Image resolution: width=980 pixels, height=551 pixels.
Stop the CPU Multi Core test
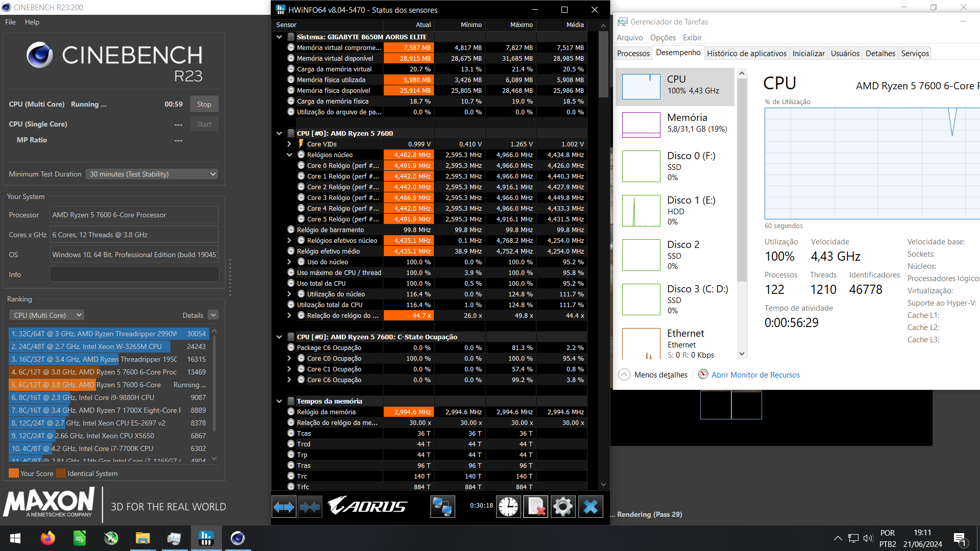(x=204, y=104)
